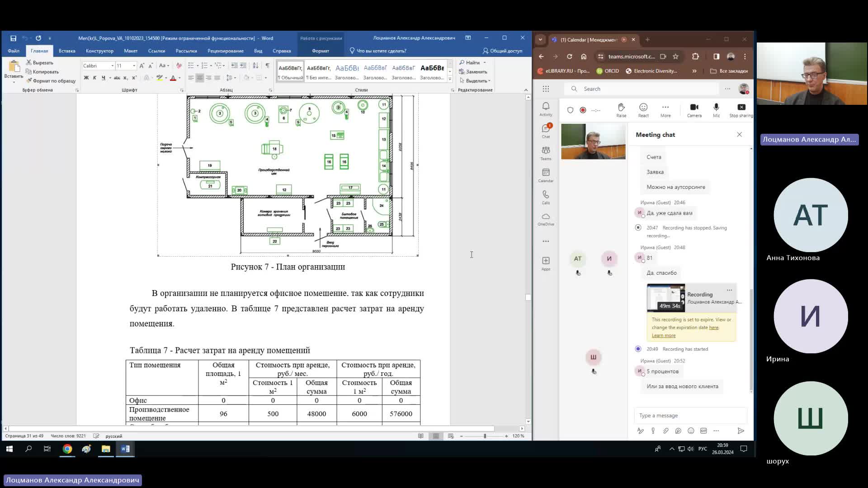
Task: Open the font color red A swatch
Action: (x=173, y=78)
